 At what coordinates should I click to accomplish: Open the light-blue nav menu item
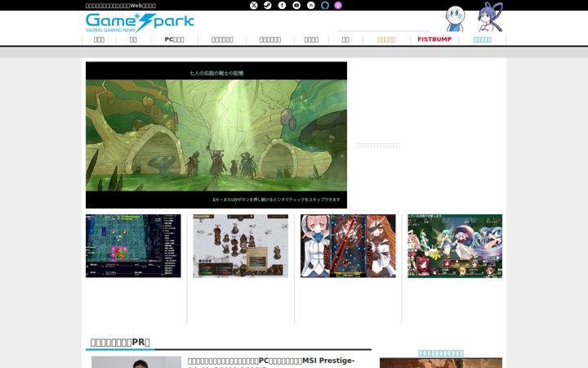(x=483, y=39)
